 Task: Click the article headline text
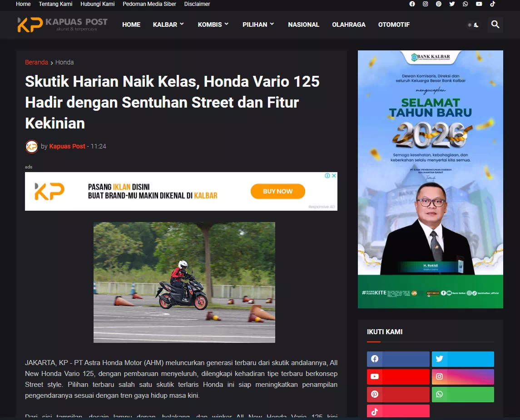coord(173,103)
